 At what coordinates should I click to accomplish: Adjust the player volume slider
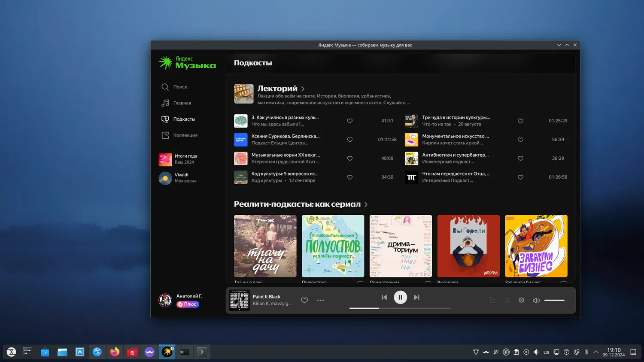[554, 300]
